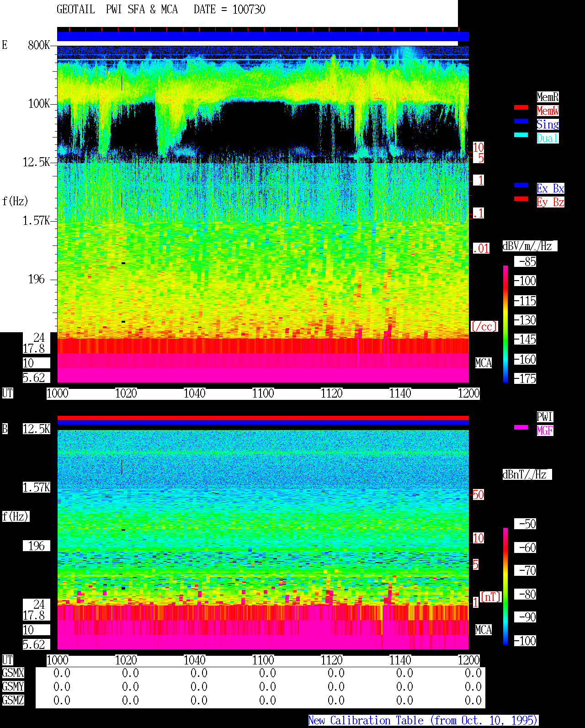
Task: Click the blue status bar above the E spectrogram
Action: point(263,37)
